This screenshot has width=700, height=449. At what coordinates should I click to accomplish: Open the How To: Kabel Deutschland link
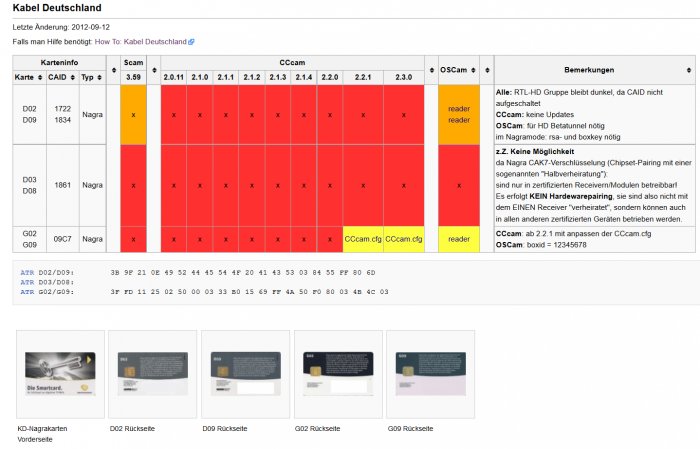coord(140,42)
